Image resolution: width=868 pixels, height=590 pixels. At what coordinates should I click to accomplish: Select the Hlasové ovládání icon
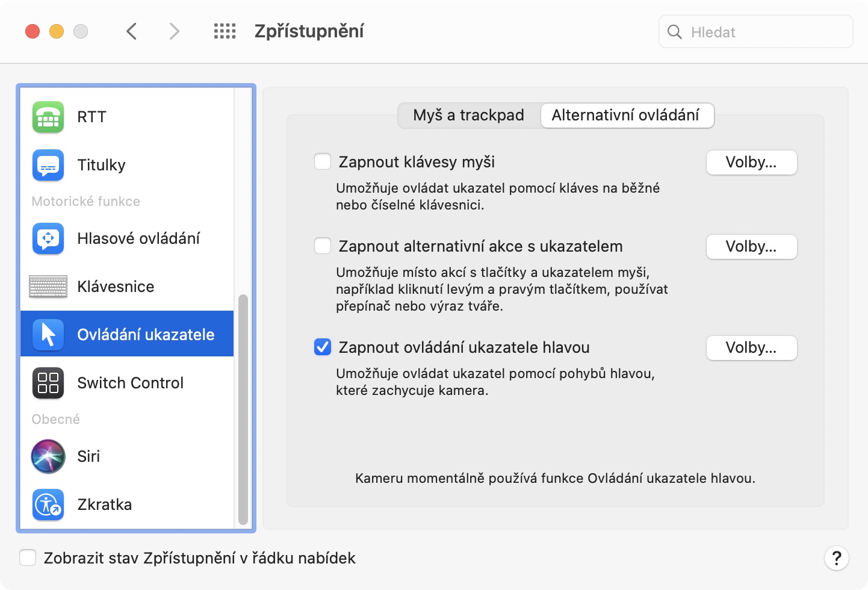pyautogui.click(x=48, y=238)
